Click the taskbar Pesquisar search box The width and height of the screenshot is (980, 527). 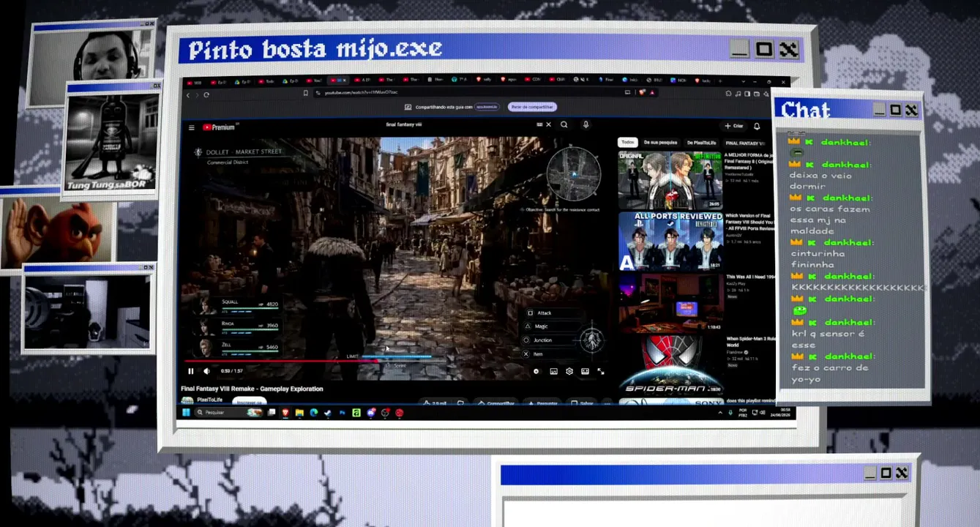tap(229, 413)
